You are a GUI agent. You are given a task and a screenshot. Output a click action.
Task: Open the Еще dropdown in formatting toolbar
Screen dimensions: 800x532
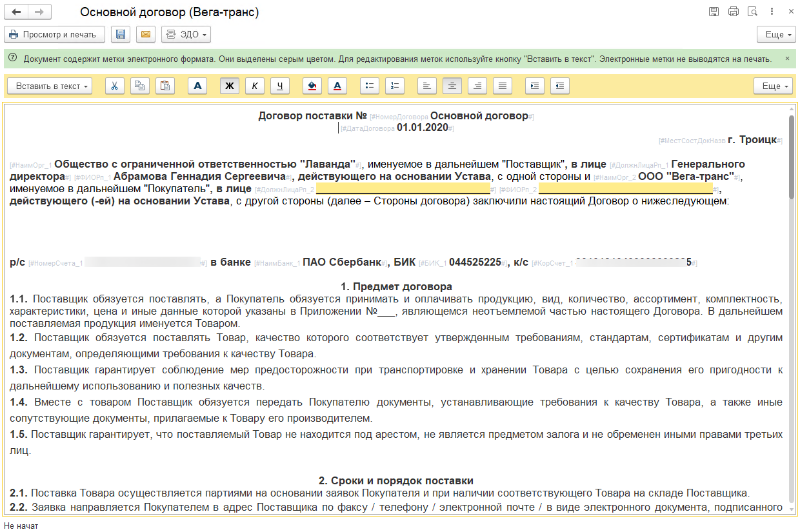click(773, 86)
